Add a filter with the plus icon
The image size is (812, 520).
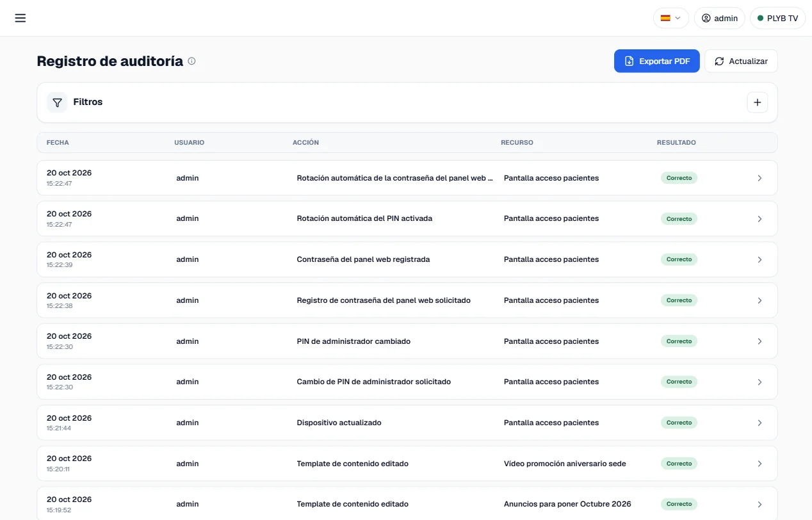[x=757, y=102]
